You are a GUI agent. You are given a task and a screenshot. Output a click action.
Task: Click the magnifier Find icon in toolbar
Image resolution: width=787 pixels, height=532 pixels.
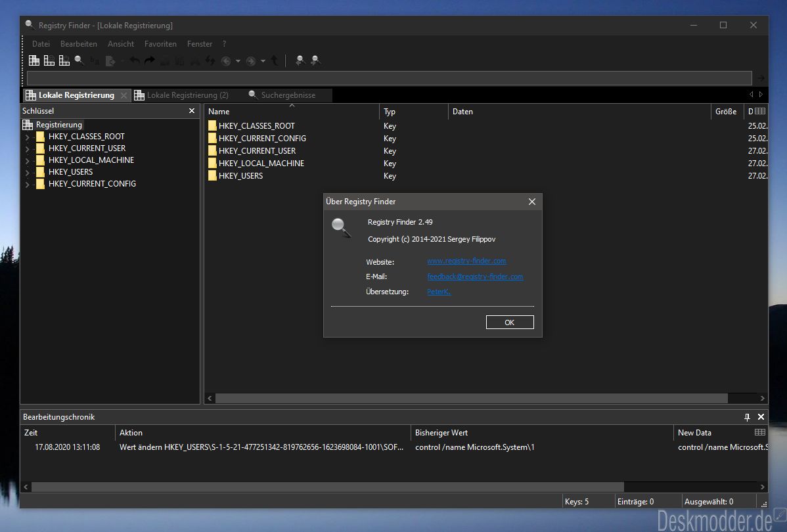[79, 60]
